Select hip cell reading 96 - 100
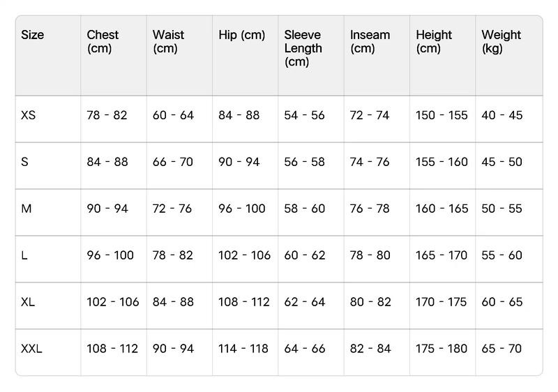558x392 pixels. [241, 209]
